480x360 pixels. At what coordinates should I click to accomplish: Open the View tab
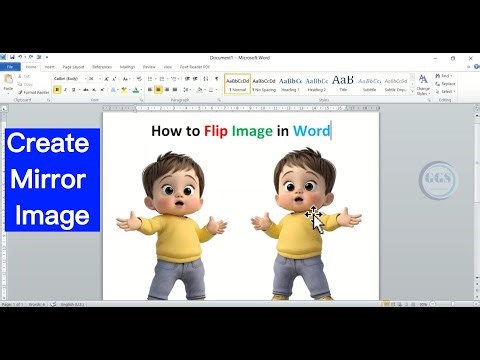click(168, 67)
